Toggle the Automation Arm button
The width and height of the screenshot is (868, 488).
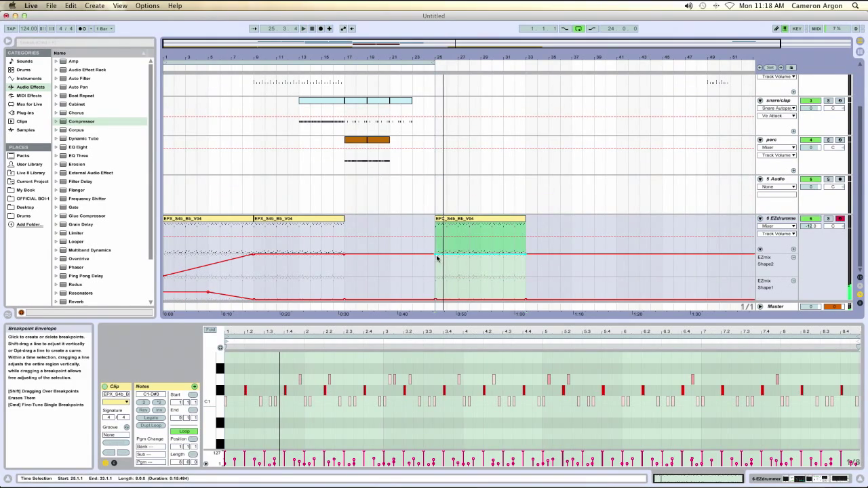343,28
